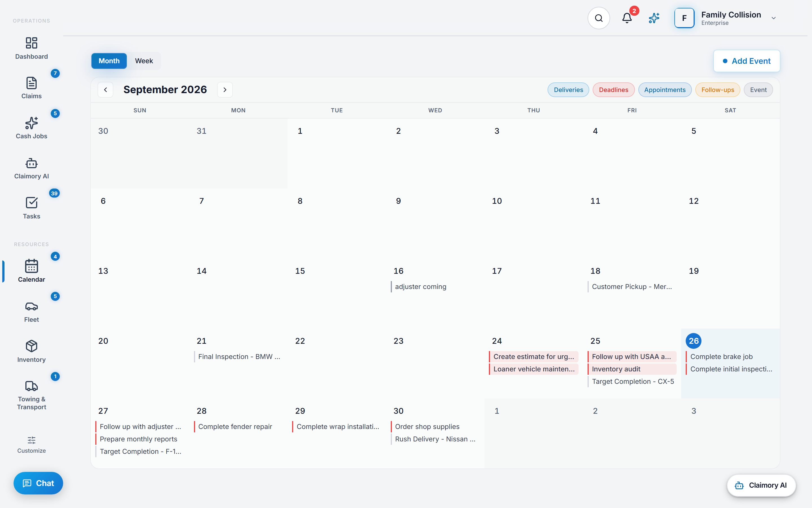Screen dimensions: 812x508
Task: Click the AI sparkle icon in header
Action: 654,18
